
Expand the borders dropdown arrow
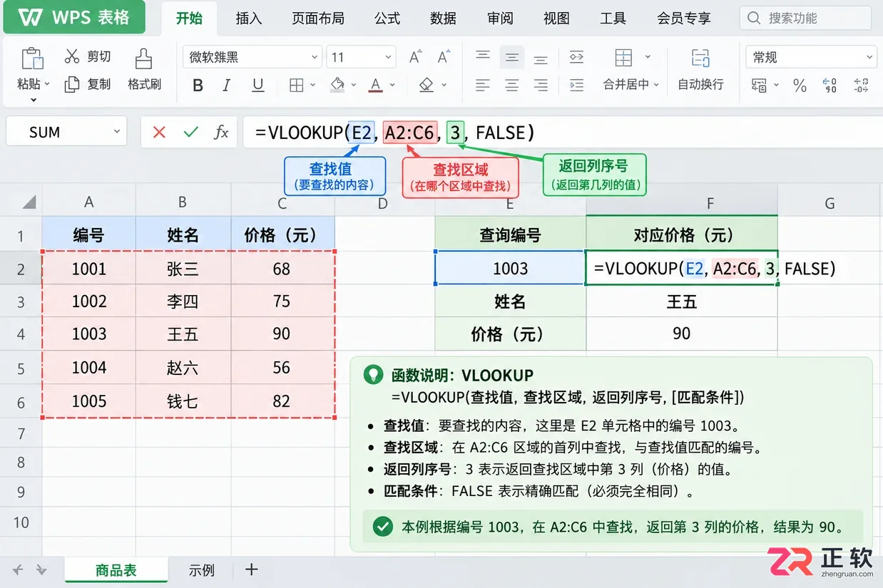coord(313,86)
